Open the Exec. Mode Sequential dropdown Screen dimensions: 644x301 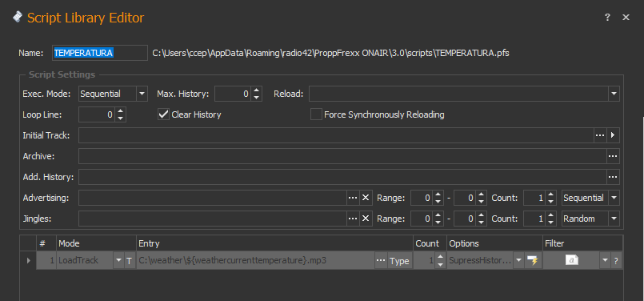click(x=142, y=94)
